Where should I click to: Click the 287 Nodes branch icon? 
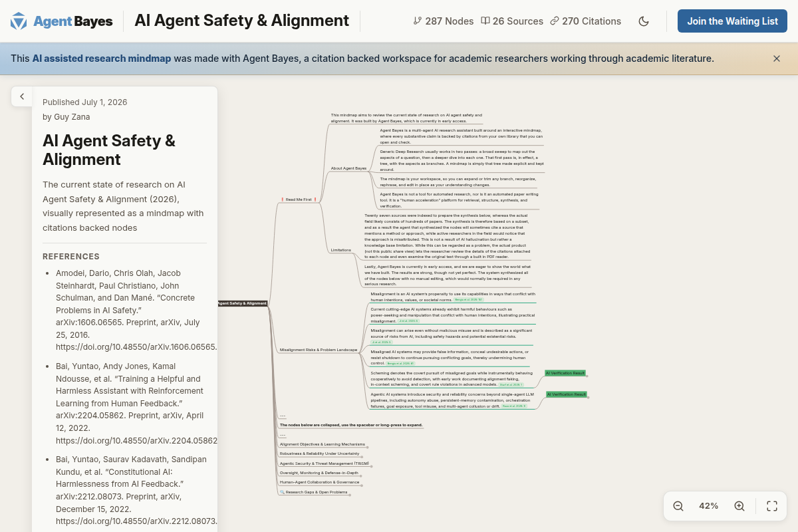(418, 21)
